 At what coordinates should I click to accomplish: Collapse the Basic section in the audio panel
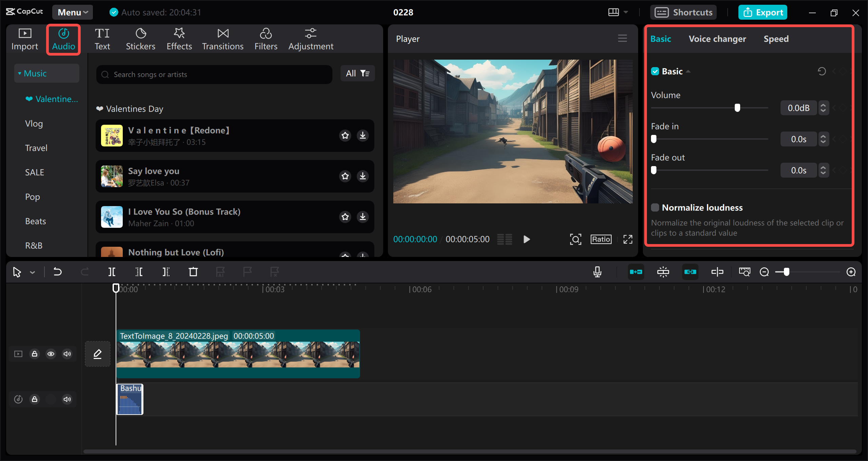pos(689,71)
